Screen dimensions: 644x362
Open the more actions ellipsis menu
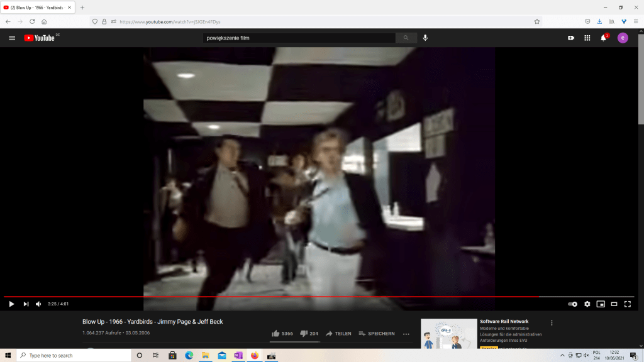click(406, 334)
